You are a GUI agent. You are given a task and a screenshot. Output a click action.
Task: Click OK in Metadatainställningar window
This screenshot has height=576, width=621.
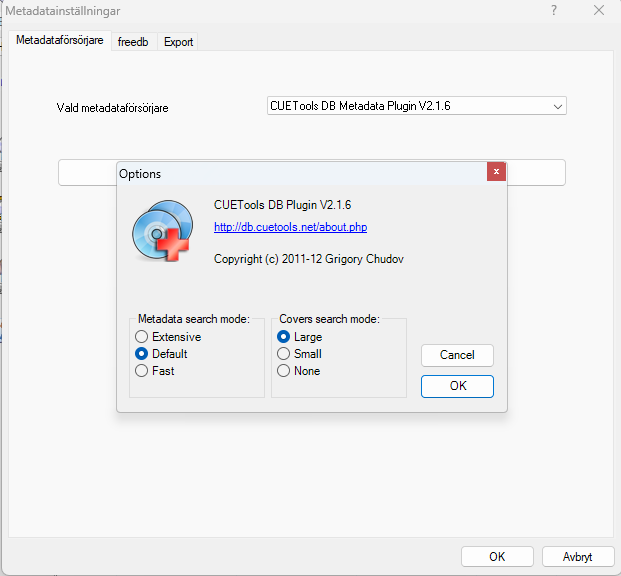pos(497,557)
